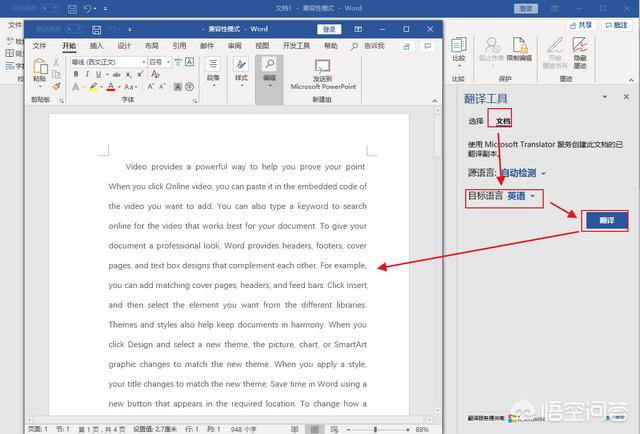Open the 插入 ribbon tab

(96, 45)
